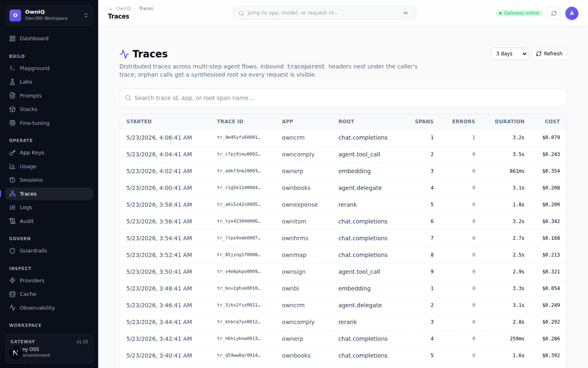This screenshot has width=588, height=368.
Task: Click the Observability pulse icon
Action: pyautogui.click(x=12, y=308)
